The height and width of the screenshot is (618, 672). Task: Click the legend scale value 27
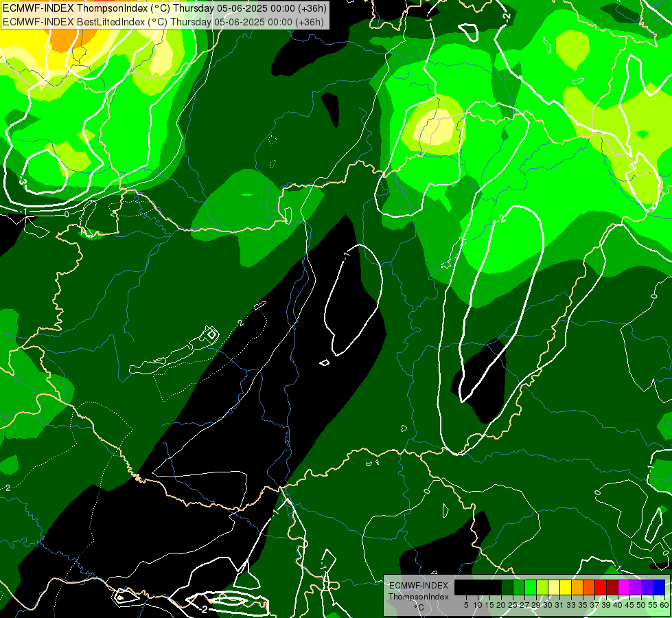point(524,605)
